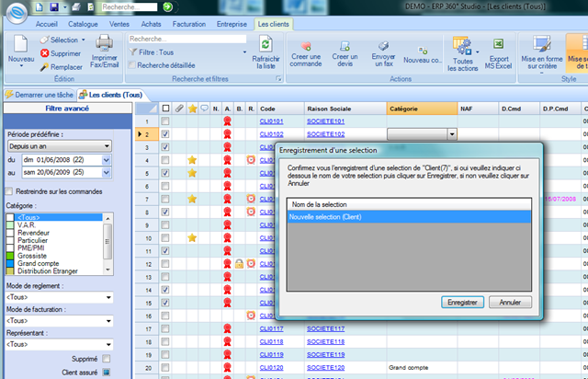Click Créer un devis icon

345,46
